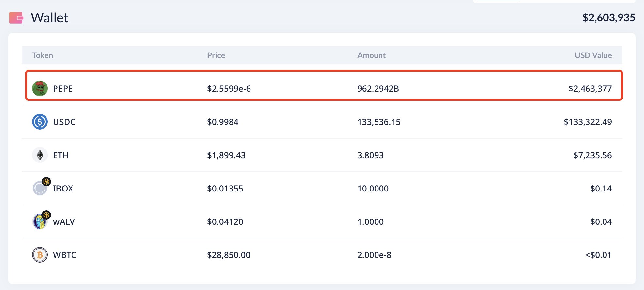
Task: Click the Price column header
Action: click(x=216, y=55)
